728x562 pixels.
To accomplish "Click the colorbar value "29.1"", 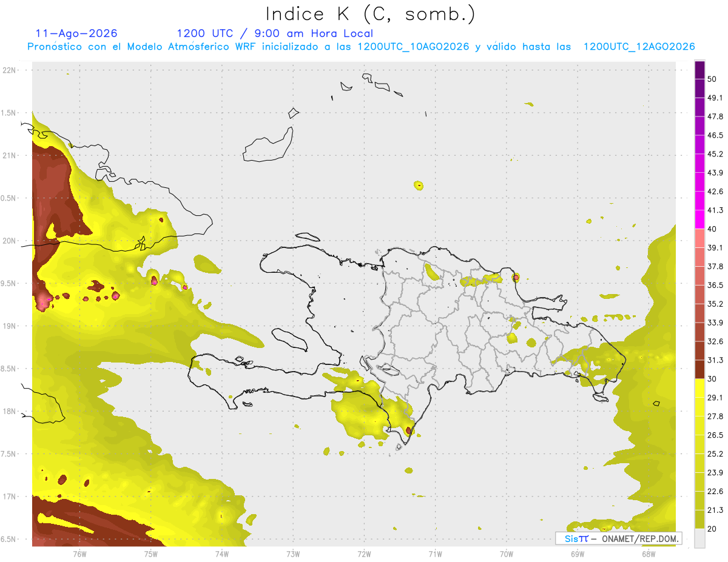I will tap(715, 398).
